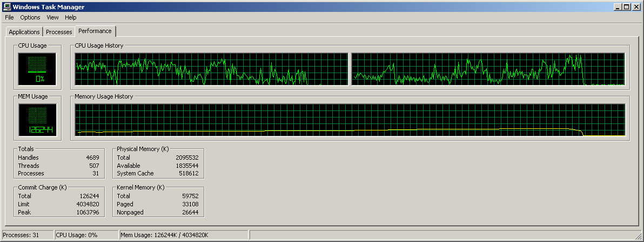Minimize the Task Manager window
Screen dimensions: 644x242
click(618, 7)
